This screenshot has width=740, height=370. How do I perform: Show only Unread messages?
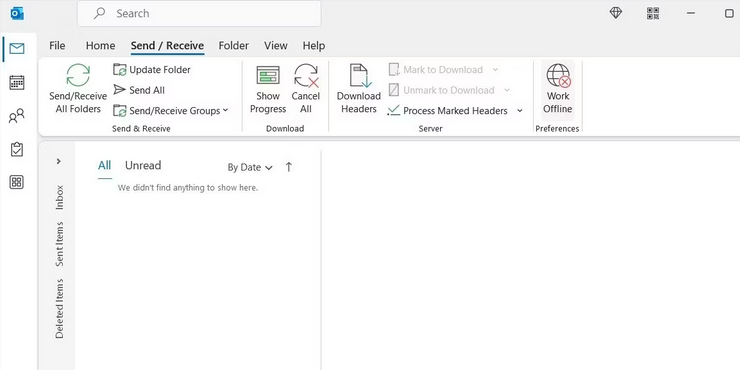click(143, 166)
